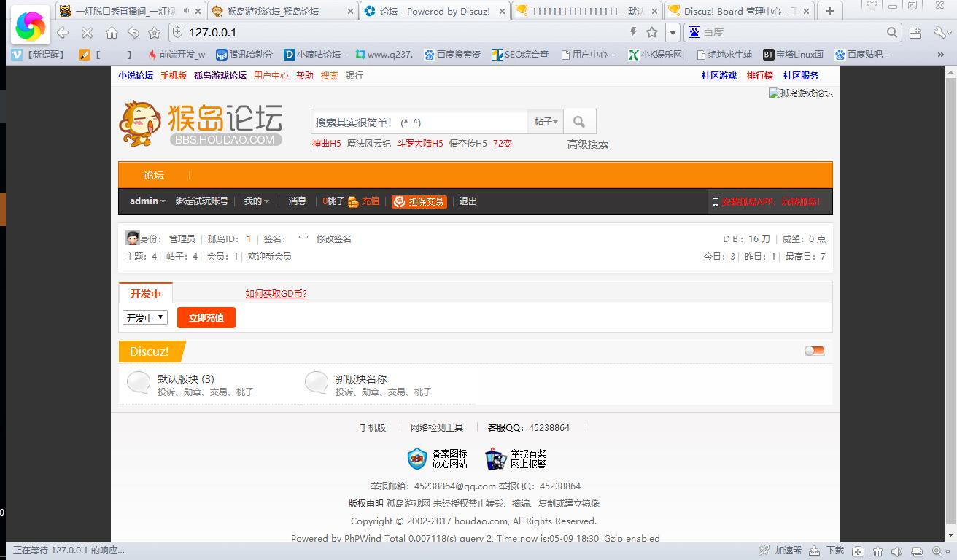
Task: Open the 帖子 search type dropdown
Action: tap(546, 122)
